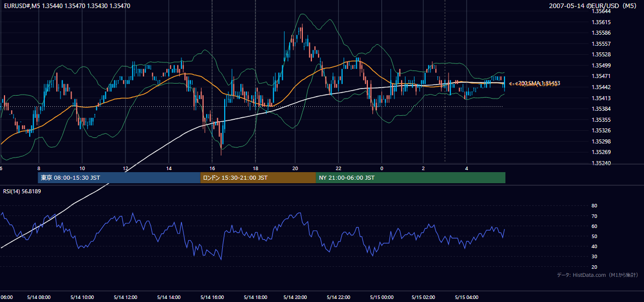Click RSI scale value 20
The height and width of the screenshot is (302, 644).
[594, 267]
